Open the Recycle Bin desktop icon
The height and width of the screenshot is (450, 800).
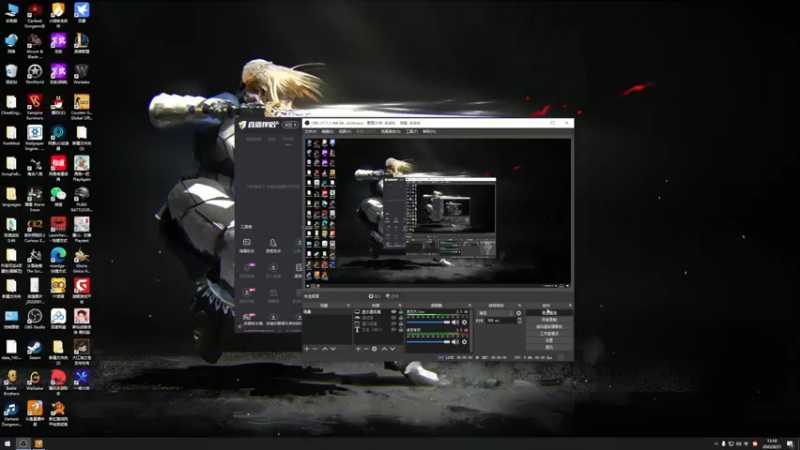[x=11, y=74]
